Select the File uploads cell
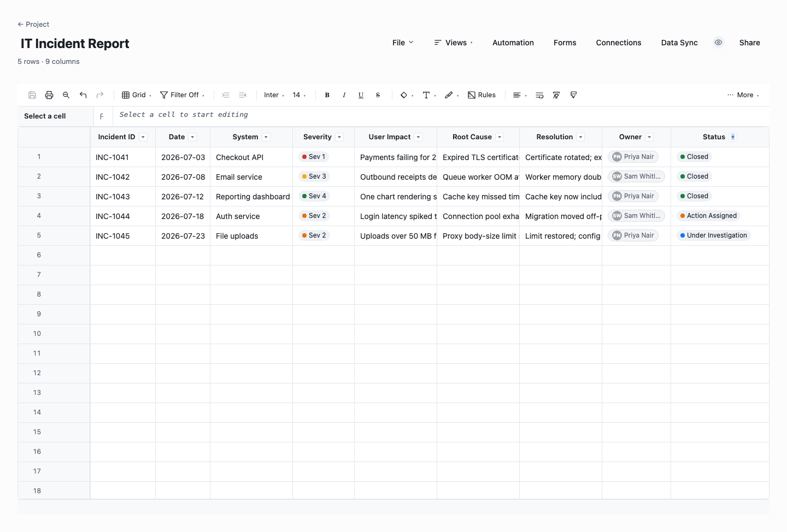The width and height of the screenshot is (787, 532). point(251,236)
